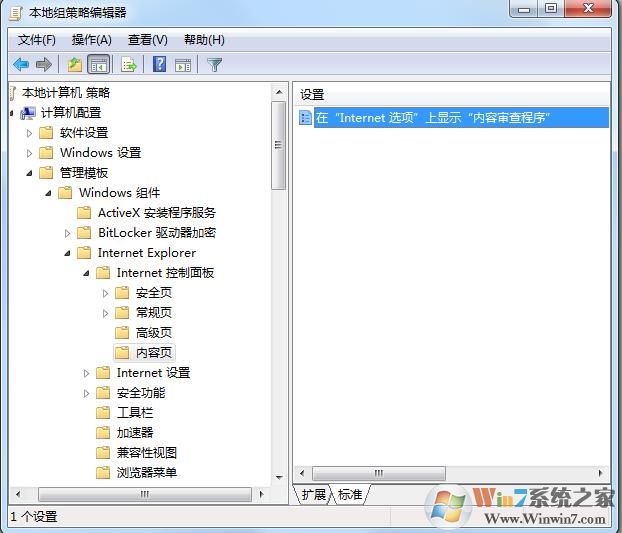Image resolution: width=622 pixels, height=533 pixels.
Task: Select the 内容页 tree item
Action: coord(154,353)
